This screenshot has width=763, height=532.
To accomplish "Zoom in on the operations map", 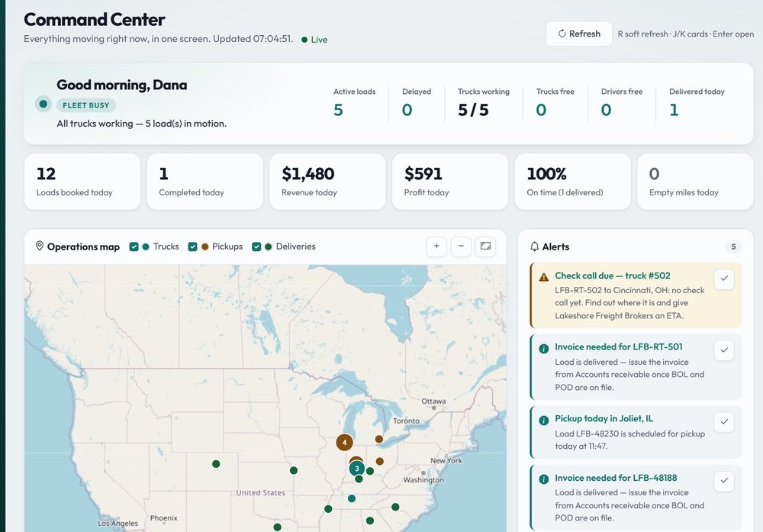I will pos(436,247).
